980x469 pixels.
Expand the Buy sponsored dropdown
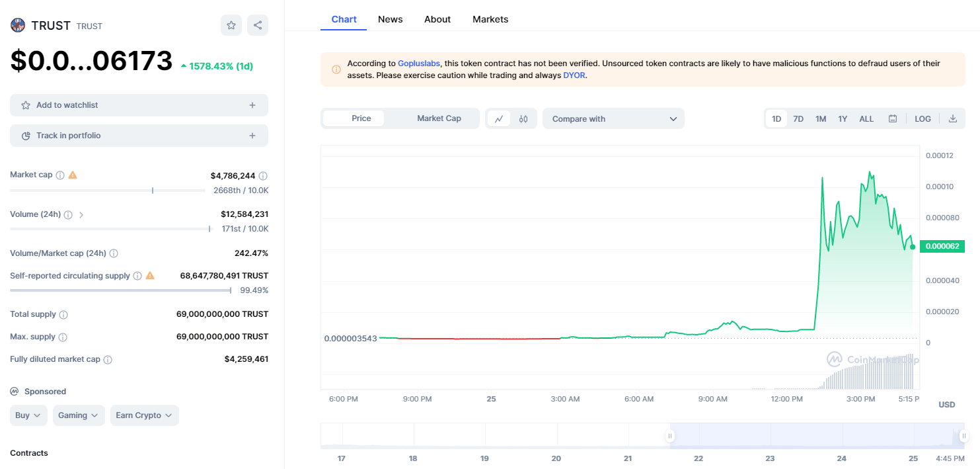[x=28, y=415]
